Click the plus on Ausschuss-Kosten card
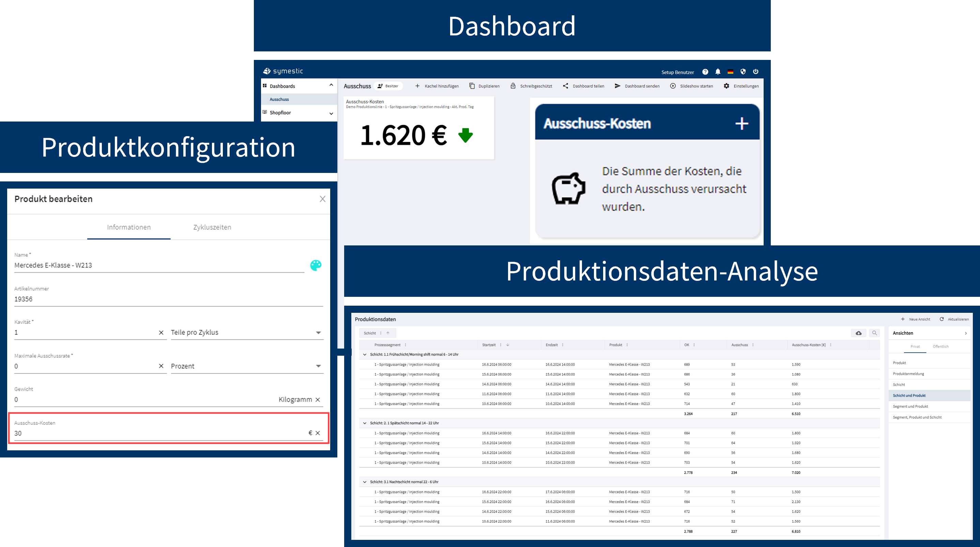The height and width of the screenshot is (547, 980). click(x=741, y=124)
